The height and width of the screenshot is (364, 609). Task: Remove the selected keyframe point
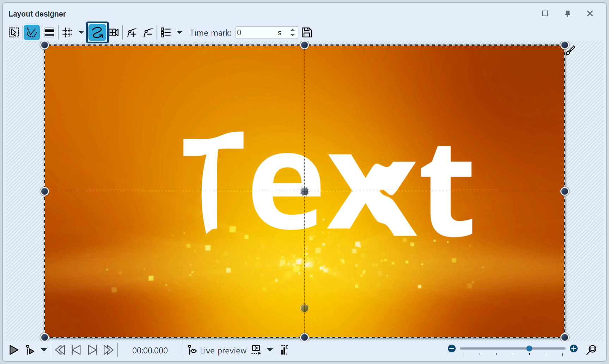point(147,32)
